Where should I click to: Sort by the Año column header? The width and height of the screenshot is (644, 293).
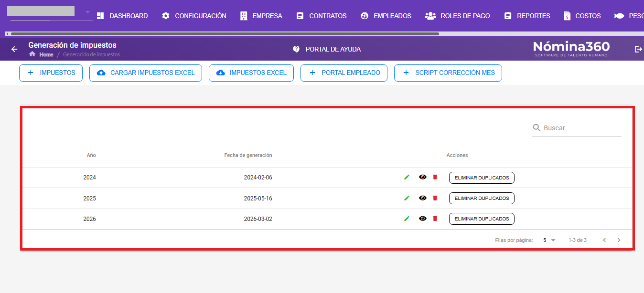[x=91, y=155]
